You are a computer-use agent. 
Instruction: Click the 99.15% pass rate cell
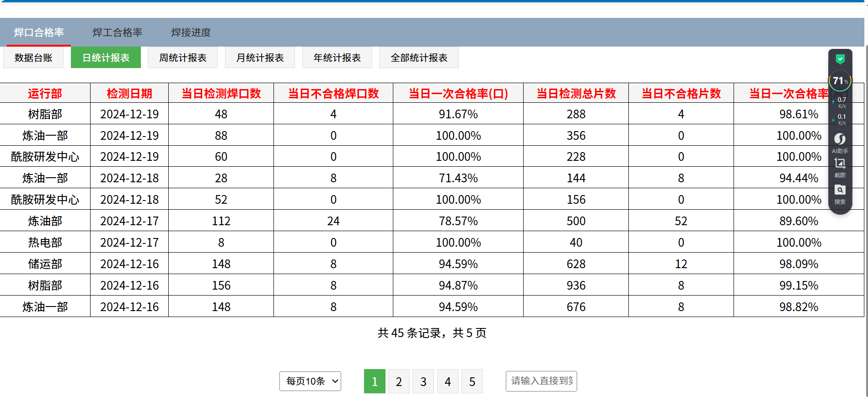(x=798, y=286)
